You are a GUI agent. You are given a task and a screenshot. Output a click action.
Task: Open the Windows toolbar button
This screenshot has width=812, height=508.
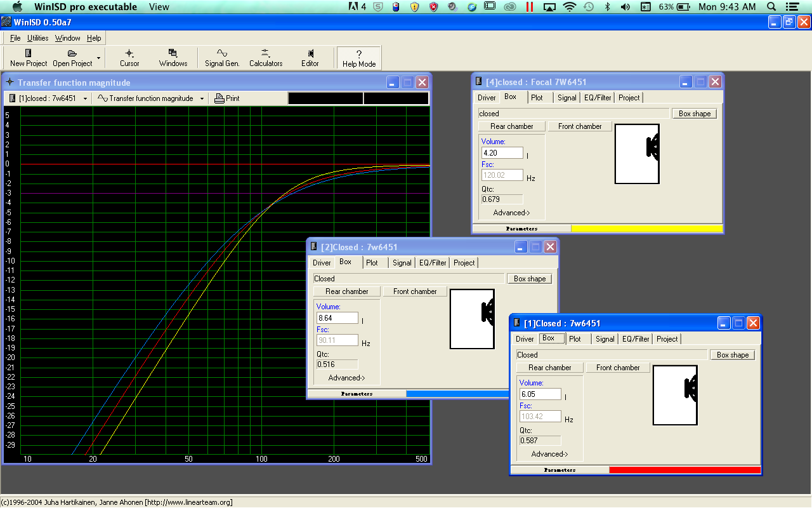tap(173, 58)
